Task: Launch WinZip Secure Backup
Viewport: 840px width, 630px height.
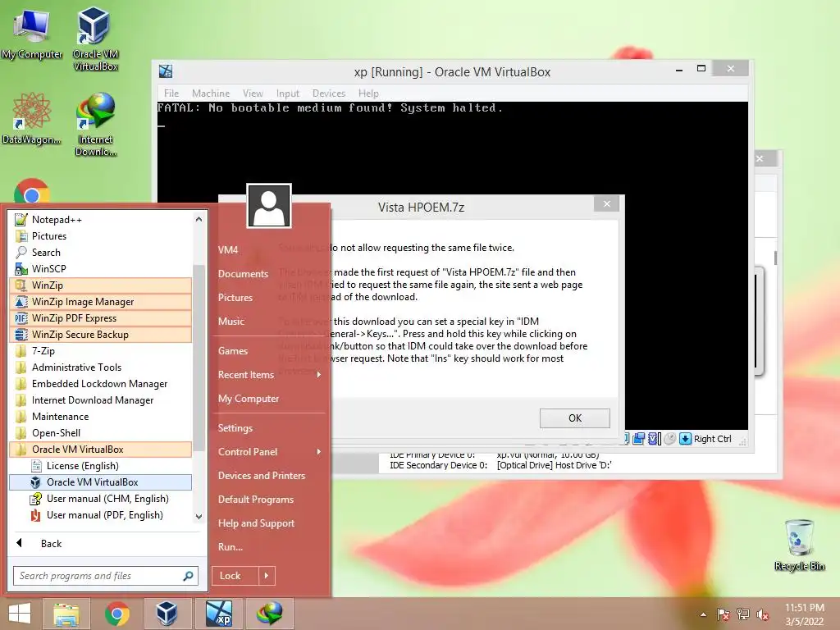Action: (101, 335)
